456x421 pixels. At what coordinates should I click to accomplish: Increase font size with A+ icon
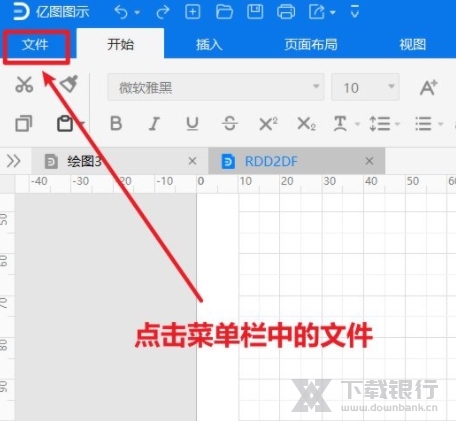coord(428,88)
